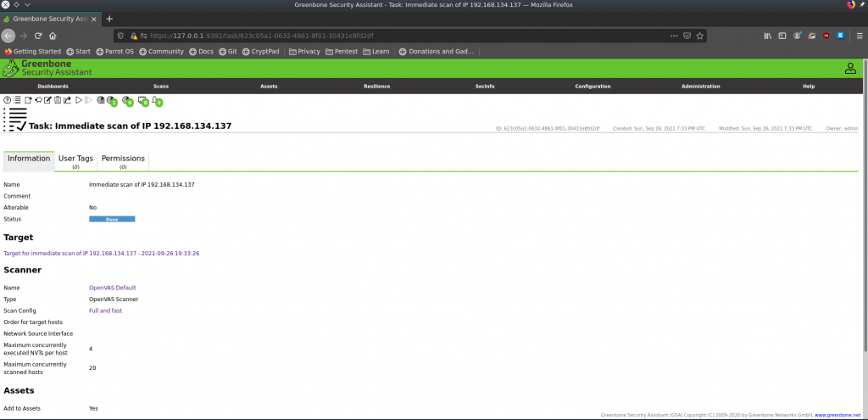Open the Resilience menu

click(x=377, y=87)
